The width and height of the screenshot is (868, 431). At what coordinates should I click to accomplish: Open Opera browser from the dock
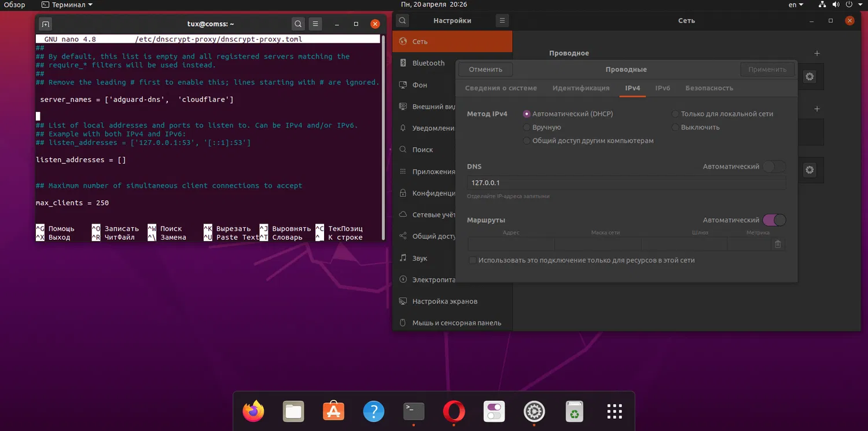454,411
